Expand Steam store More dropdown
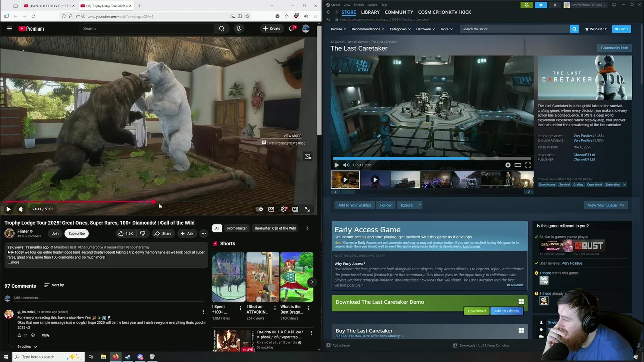The height and width of the screenshot is (362, 644). click(446, 29)
